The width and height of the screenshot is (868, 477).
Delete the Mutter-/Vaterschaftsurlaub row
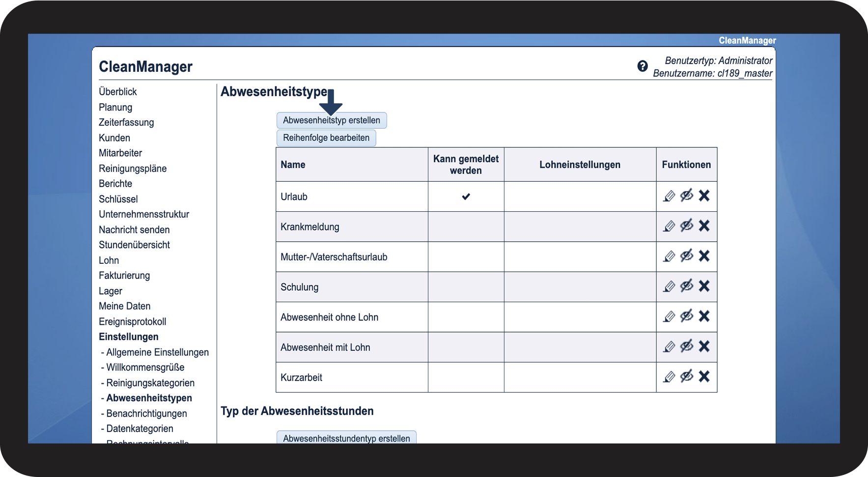pyautogui.click(x=704, y=255)
